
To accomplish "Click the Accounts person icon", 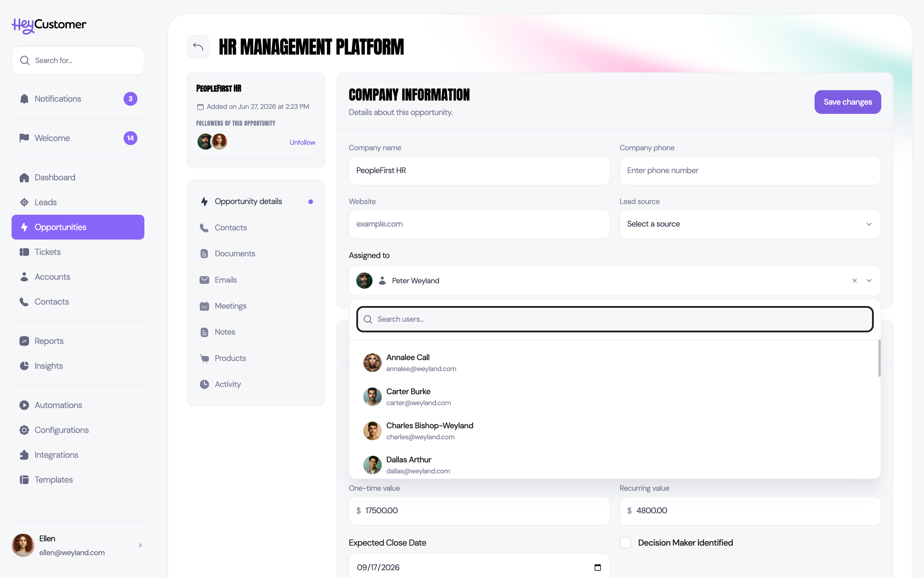I will pyautogui.click(x=24, y=277).
